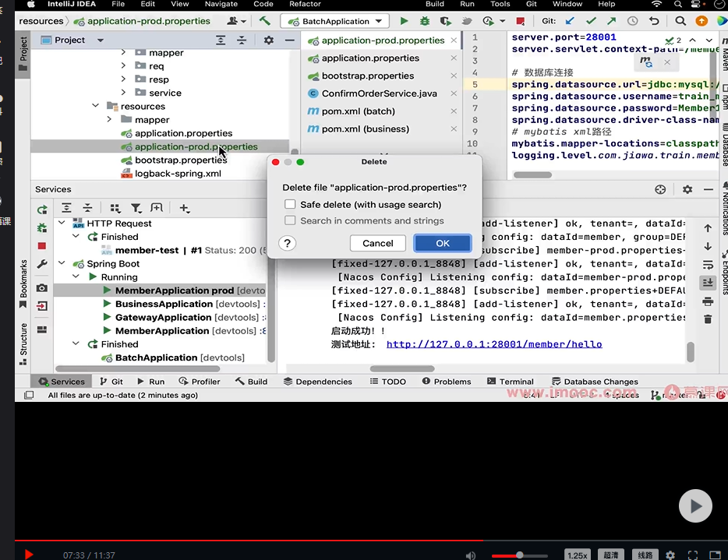Click the Build hammer icon in toolbar

pyautogui.click(x=265, y=21)
